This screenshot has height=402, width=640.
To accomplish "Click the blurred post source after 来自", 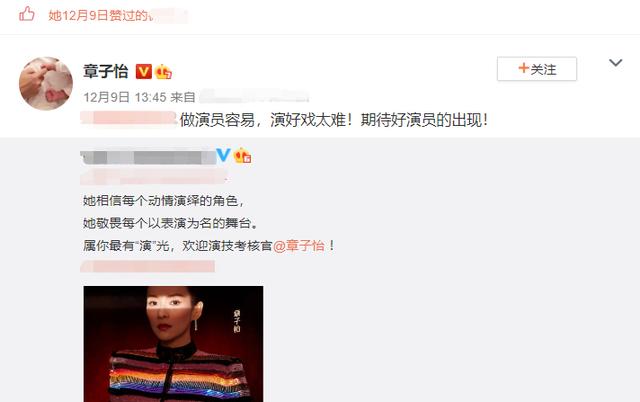I will click(x=253, y=97).
